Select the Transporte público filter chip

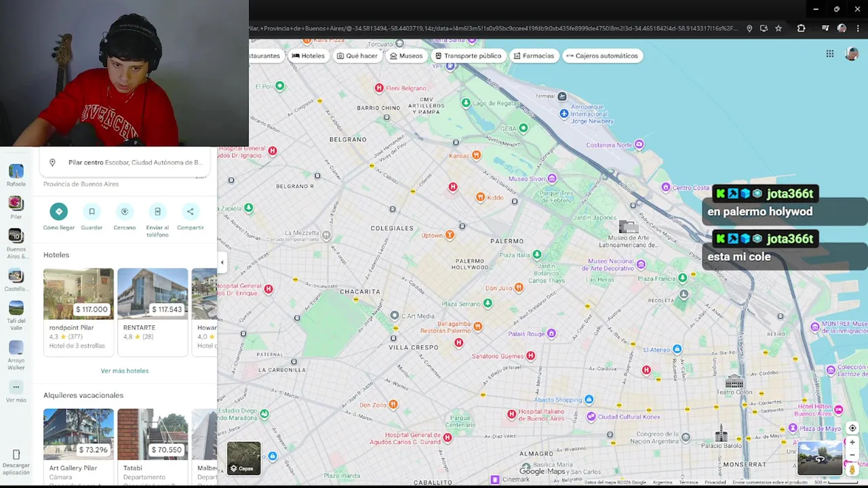point(468,56)
